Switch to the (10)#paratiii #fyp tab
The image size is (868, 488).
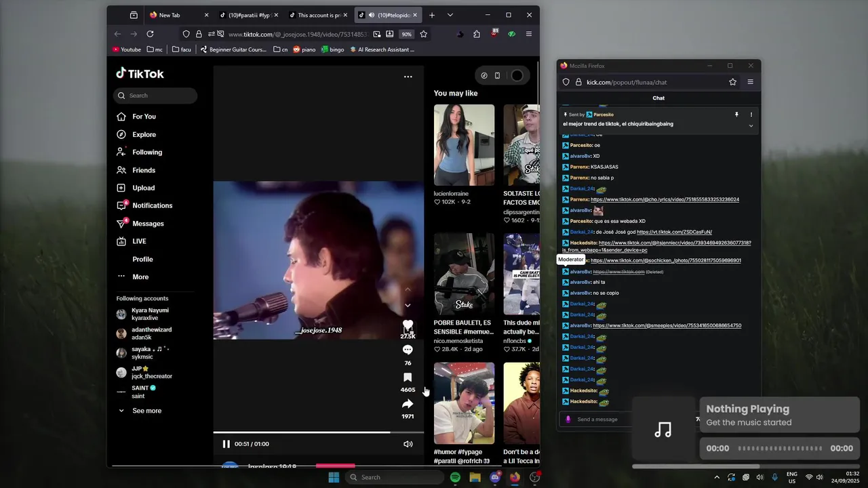249,15
